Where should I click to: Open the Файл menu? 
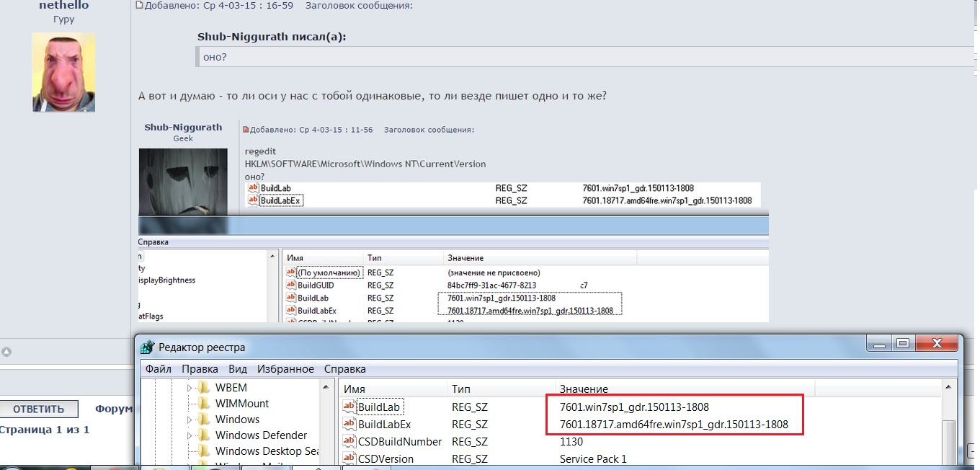click(158, 369)
